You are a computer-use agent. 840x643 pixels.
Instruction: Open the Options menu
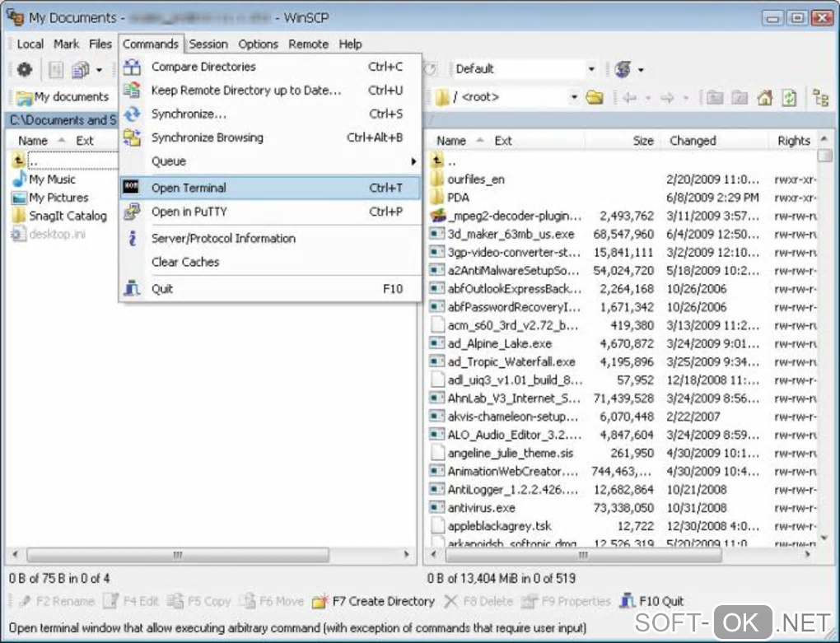tap(259, 44)
